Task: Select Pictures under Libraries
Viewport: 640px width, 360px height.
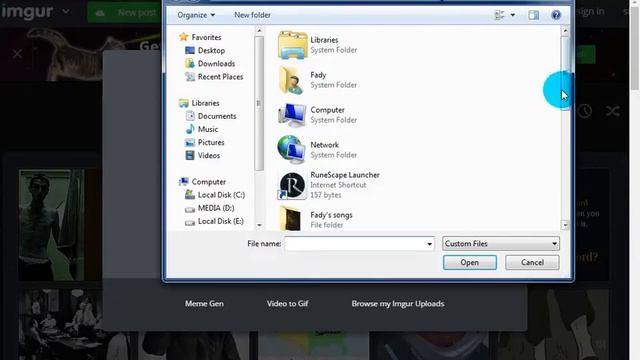Action: 211,142
